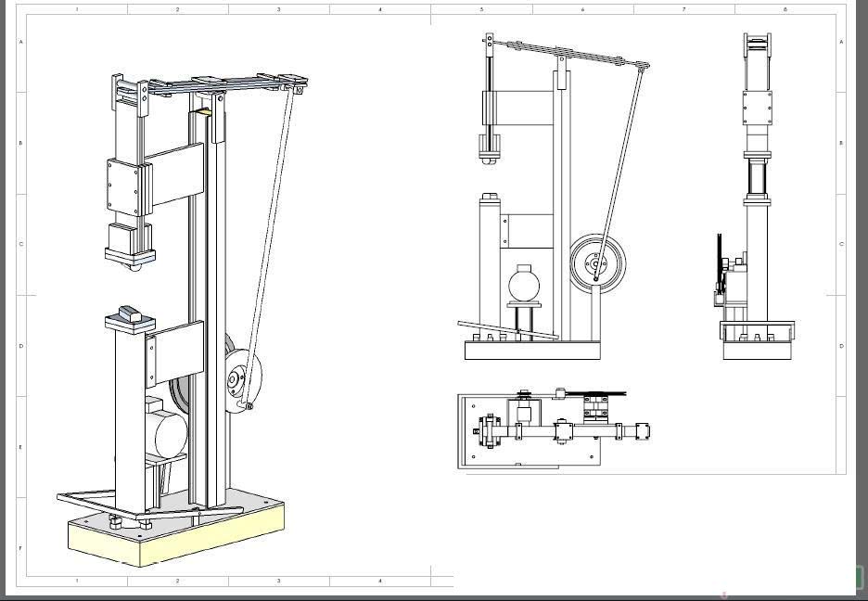Image resolution: width=868 pixels, height=601 pixels.
Task: Click the flywheel in the front view
Action: 598,263
